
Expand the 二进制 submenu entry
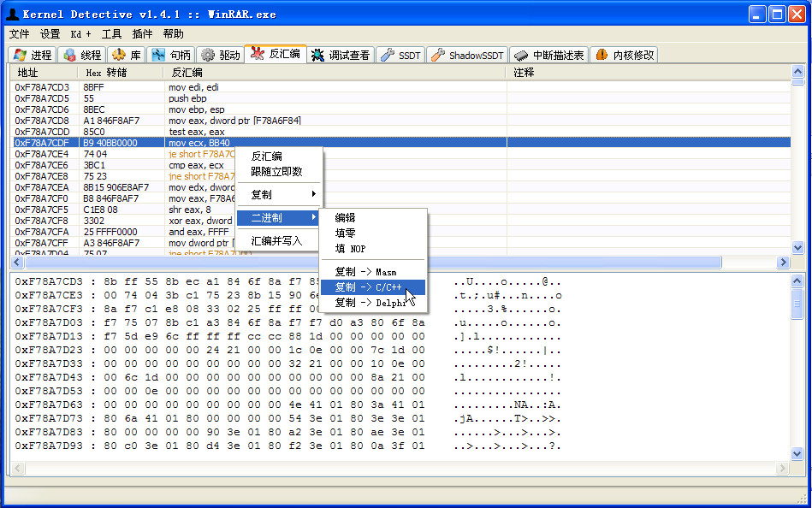(x=279, y=218)
